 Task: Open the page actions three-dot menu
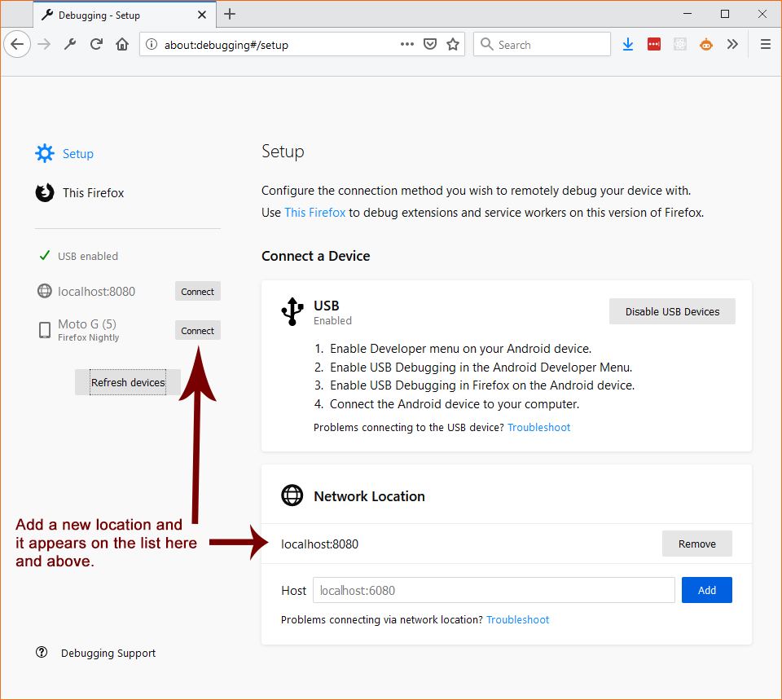[407, 45]
